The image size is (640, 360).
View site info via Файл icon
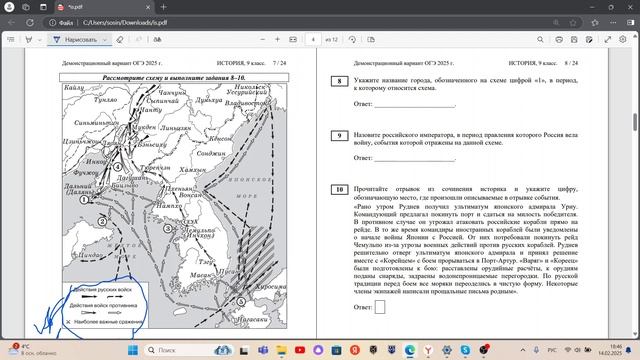[x=61, y=22]
